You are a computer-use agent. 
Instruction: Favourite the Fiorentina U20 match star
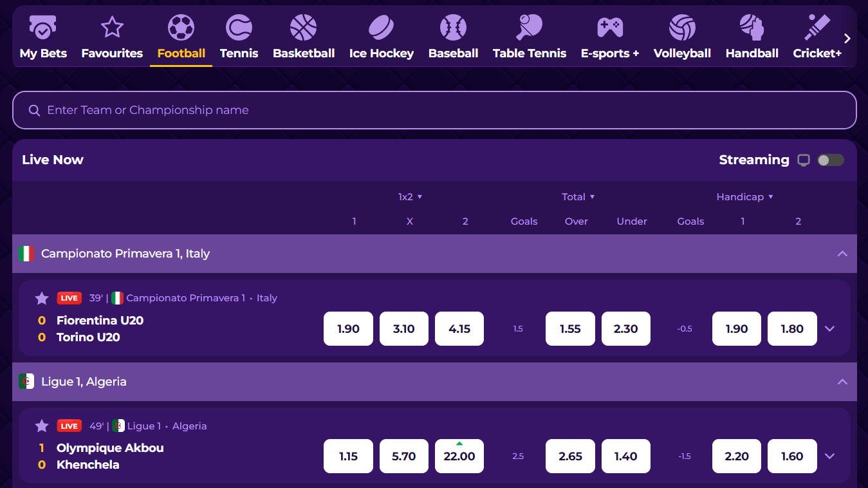[x=42, y=298]
